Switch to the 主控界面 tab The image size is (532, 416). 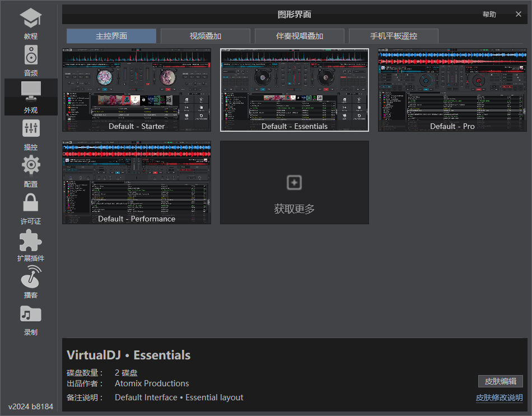[x=111, y=36]
